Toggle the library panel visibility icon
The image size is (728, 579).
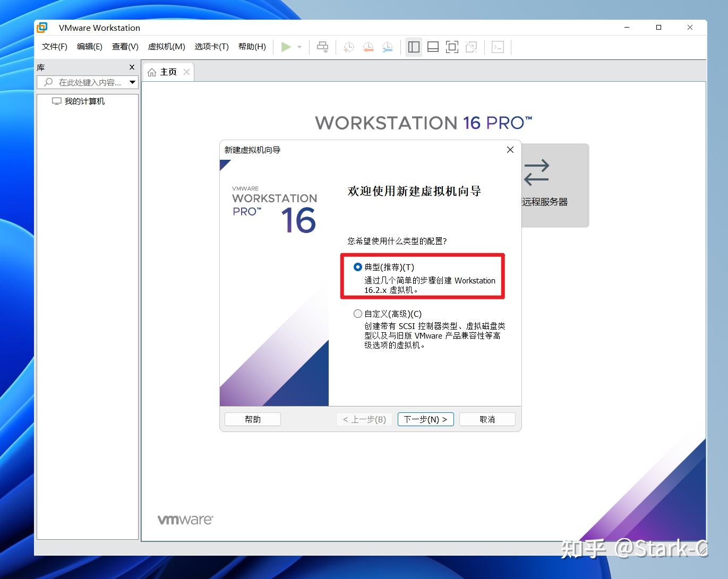pyautogui.click(x=414, y=47)
